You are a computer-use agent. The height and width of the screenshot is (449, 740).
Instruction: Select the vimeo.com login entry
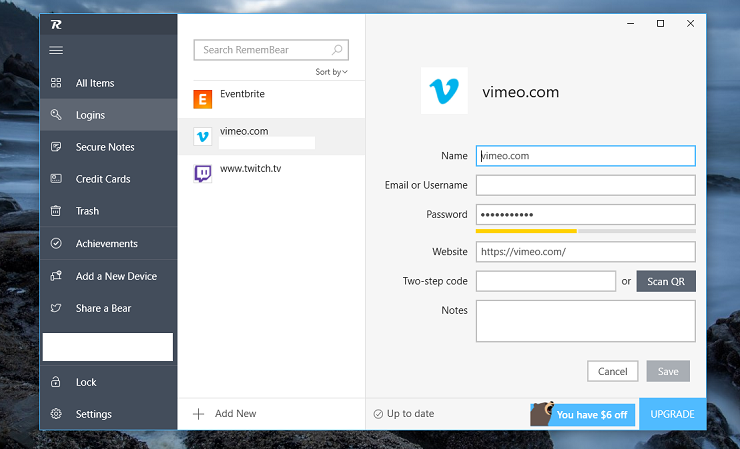tap(272, 136)
